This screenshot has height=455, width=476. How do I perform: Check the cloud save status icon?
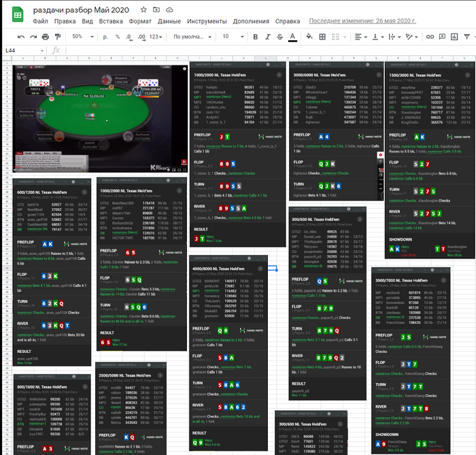click(170, 10)
